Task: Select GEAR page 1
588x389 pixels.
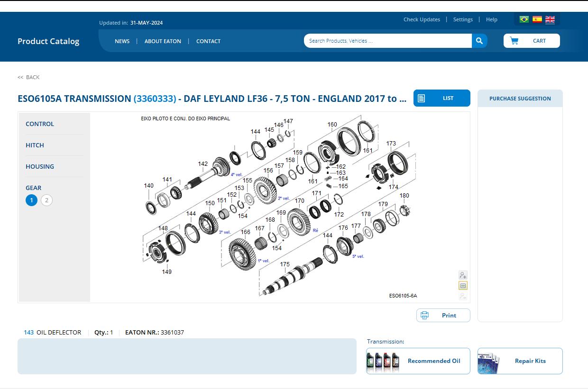Action: click(31, 200)
